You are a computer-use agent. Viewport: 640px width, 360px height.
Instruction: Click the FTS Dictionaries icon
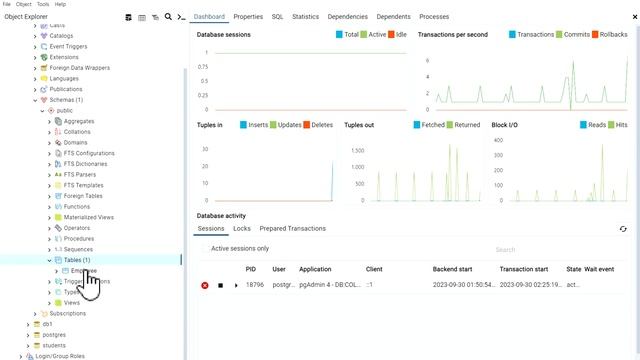pos(58,164)
